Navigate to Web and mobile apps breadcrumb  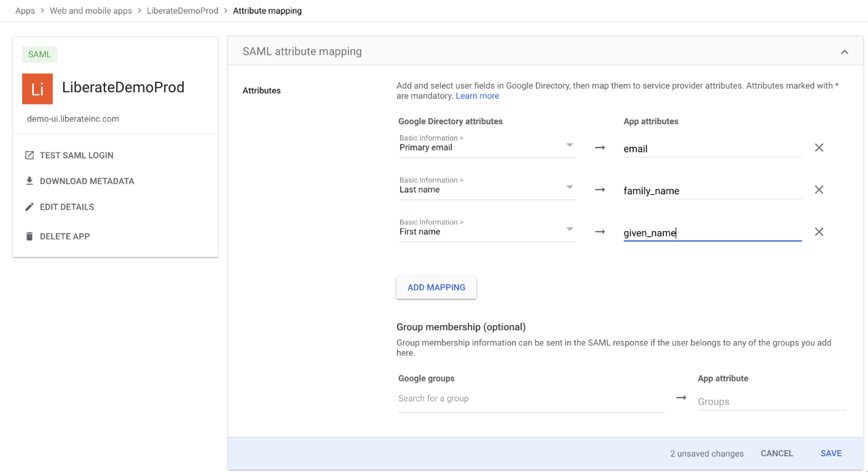tap(91, 10)
